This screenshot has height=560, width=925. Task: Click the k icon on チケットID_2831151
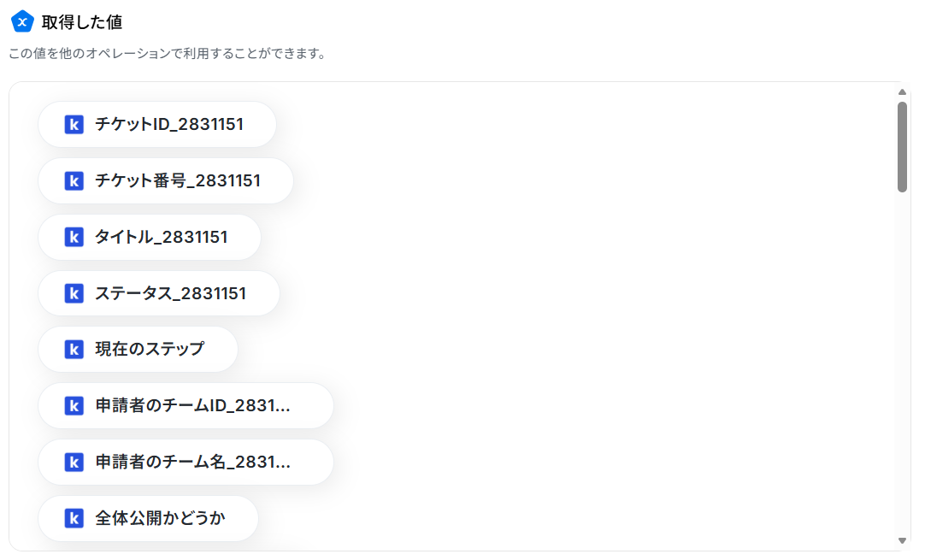coord(74,125)
